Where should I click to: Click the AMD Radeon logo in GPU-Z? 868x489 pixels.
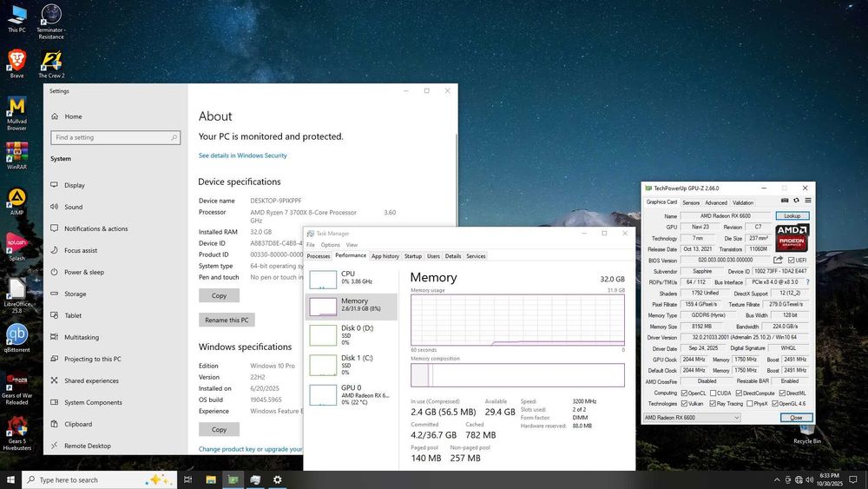pos(792,237)
